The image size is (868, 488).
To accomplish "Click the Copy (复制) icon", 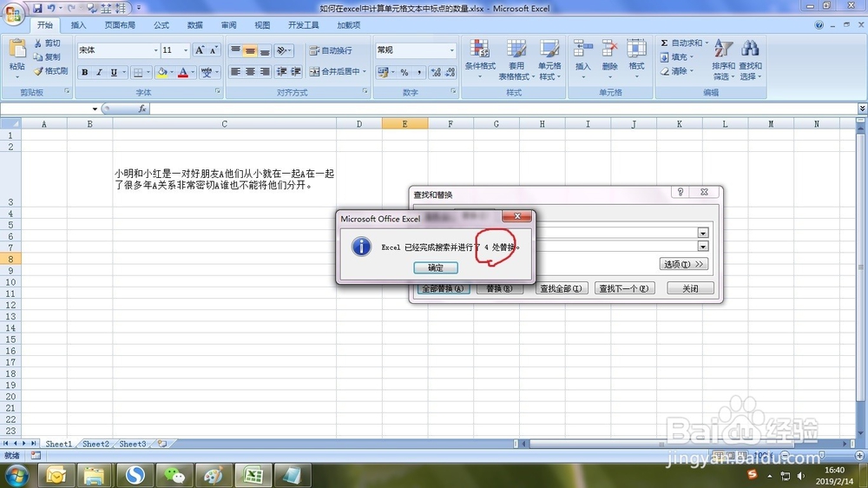I will [38, 57].
